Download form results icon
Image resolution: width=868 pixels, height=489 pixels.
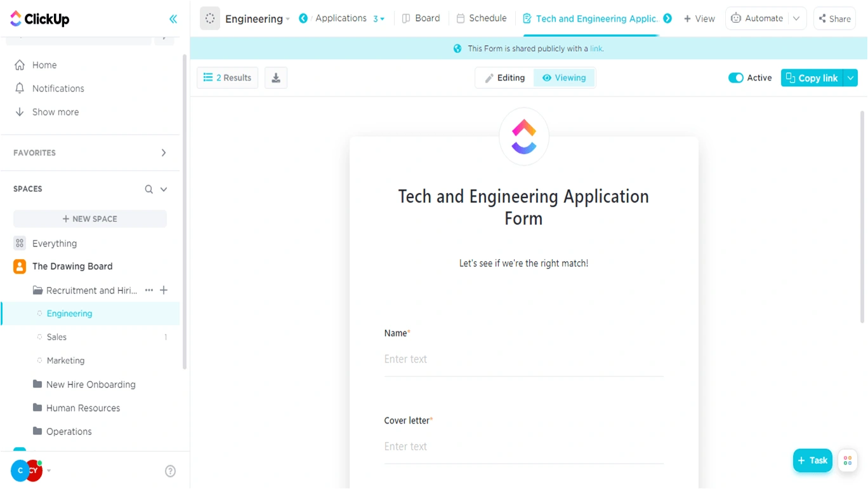(x=276, y=77)
